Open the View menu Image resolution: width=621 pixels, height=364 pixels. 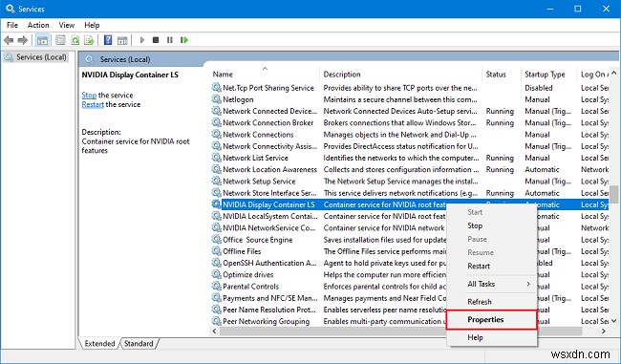67,25
